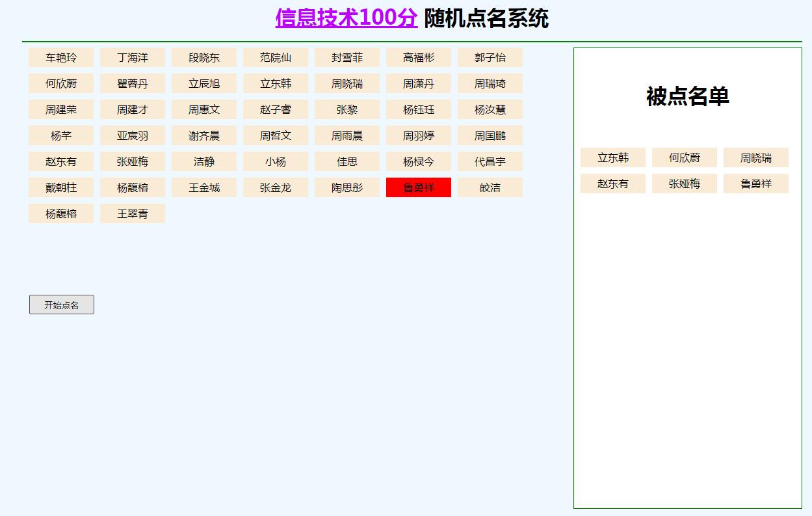Screen dimensions: 812x516
Task: Click the name 杨芊
Action: click(61, 135)
